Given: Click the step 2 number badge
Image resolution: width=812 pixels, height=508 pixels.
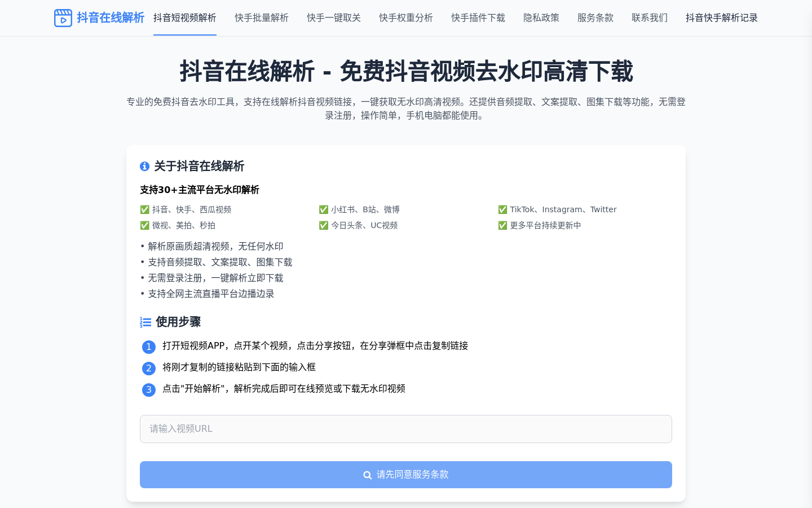Looking at the screenshot, I should [149, 368].
